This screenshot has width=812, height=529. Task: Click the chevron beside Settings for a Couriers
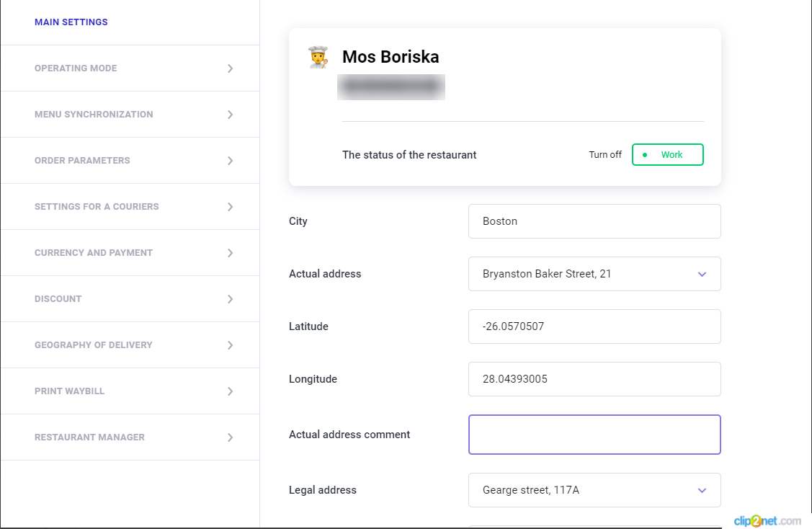pos(231,207)
